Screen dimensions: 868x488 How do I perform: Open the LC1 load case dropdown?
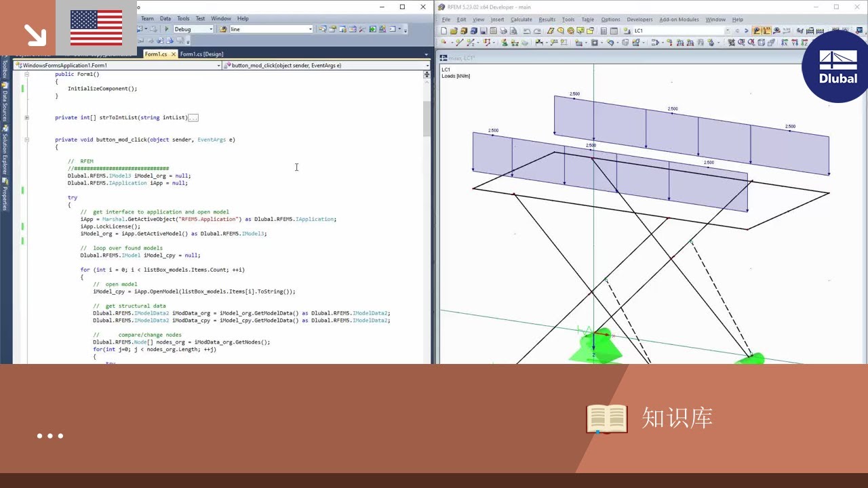point(727,30)
